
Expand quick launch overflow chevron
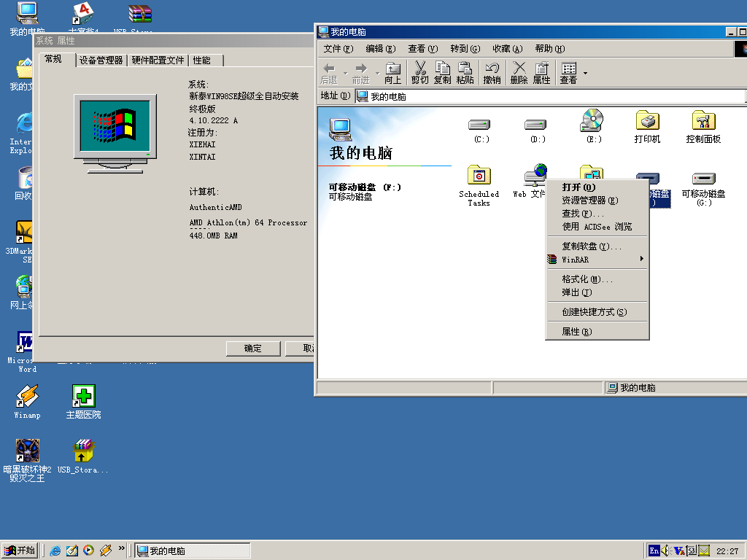pos(122,548)
